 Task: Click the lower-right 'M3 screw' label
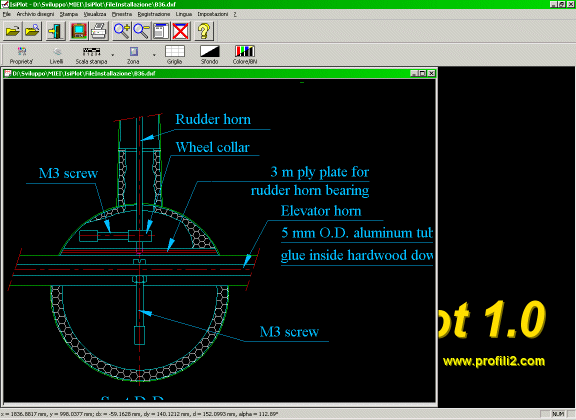click(x=289, y=332)
